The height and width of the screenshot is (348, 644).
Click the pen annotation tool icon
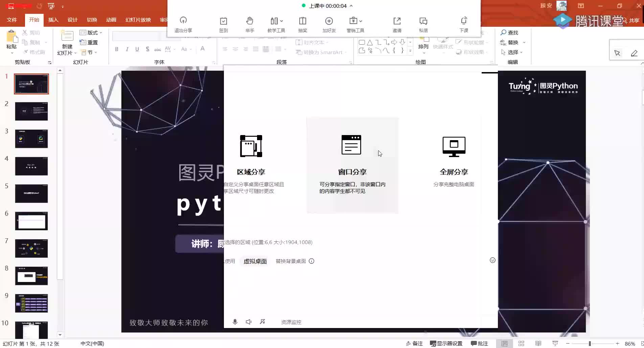tap(634, 53)
